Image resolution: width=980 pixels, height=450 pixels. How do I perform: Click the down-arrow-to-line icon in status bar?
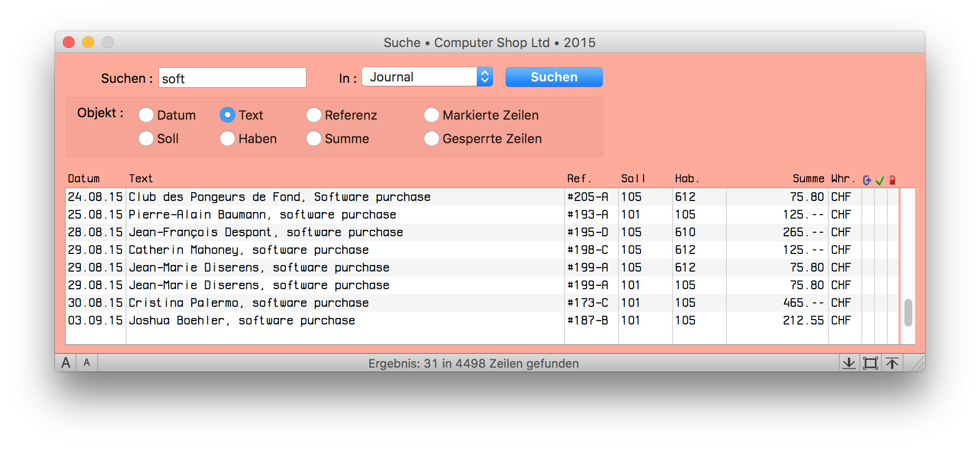(849, 363)
